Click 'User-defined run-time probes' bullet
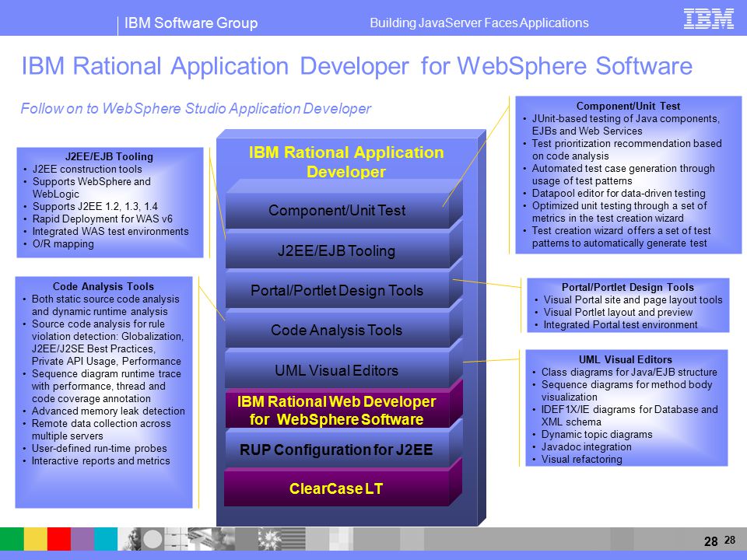The width and height of the screenshot is (747, 560). click(99, 449)
